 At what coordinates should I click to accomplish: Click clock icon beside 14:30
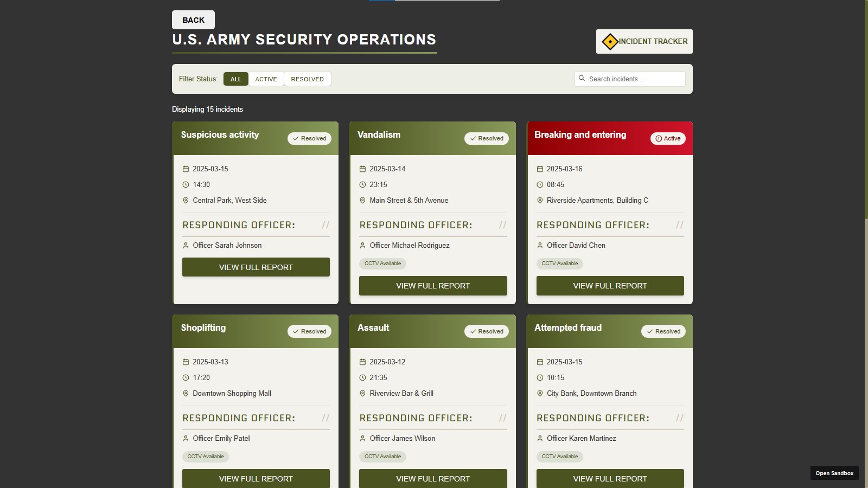click(186, 185)
